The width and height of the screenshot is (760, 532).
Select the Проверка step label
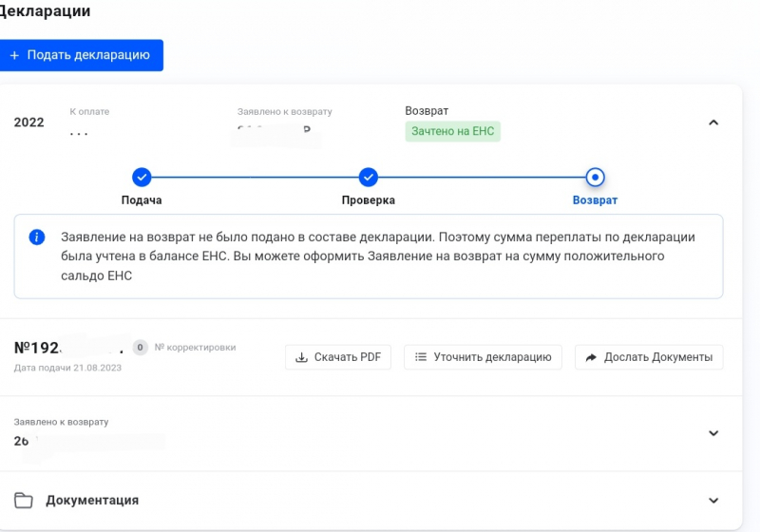coord(369,200)
